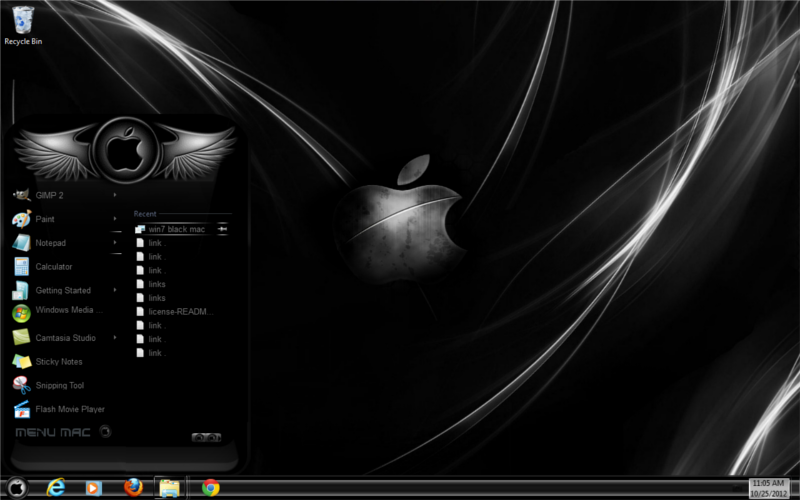The width and height of the screenshot is (800, 500).
Task: Expand the Notepad submenu arrow
Action: coord(115,242)
